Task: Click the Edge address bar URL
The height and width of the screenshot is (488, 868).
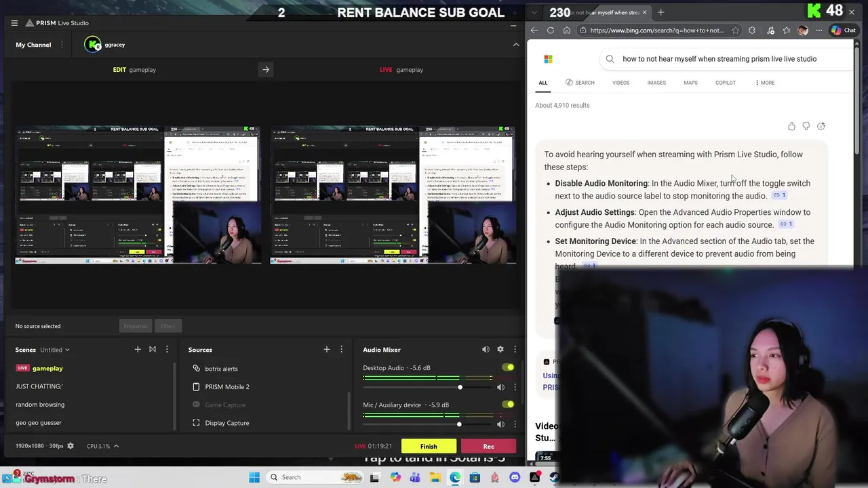Action: click(656, 30)
